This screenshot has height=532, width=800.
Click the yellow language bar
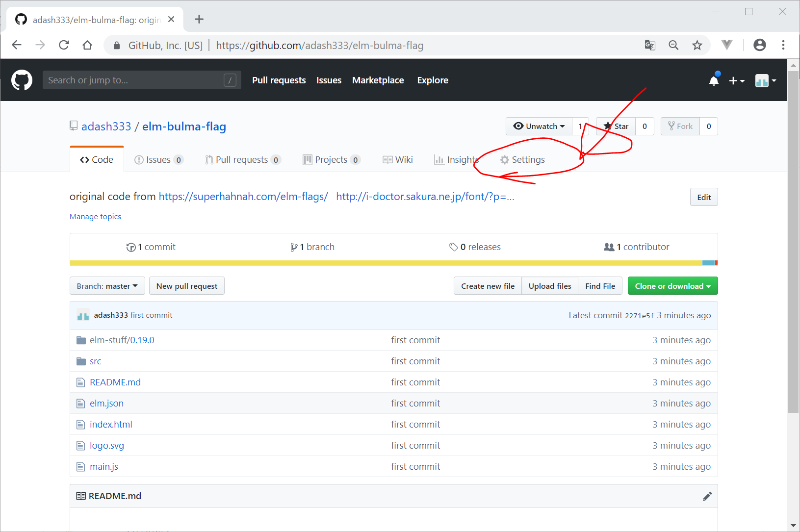386,263
